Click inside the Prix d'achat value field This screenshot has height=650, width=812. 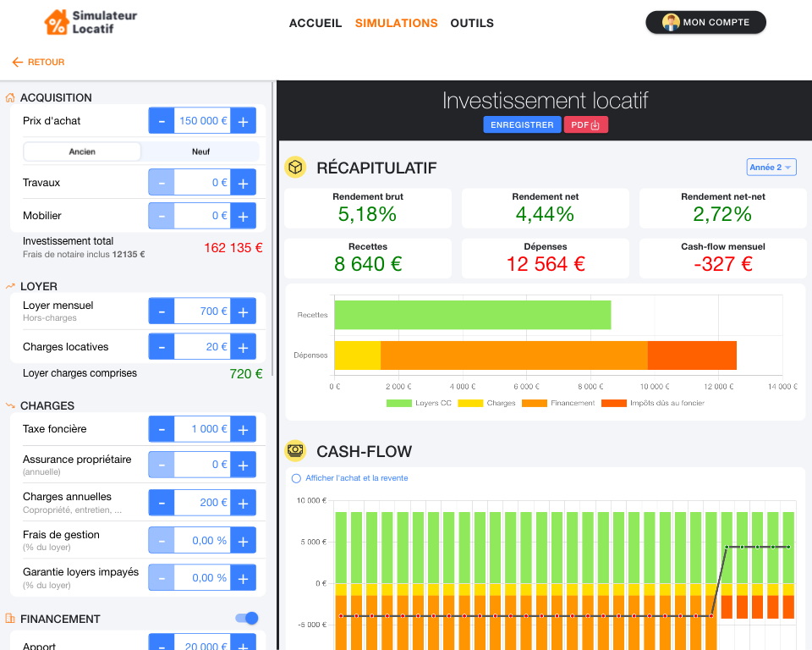(x=201, y=120)
